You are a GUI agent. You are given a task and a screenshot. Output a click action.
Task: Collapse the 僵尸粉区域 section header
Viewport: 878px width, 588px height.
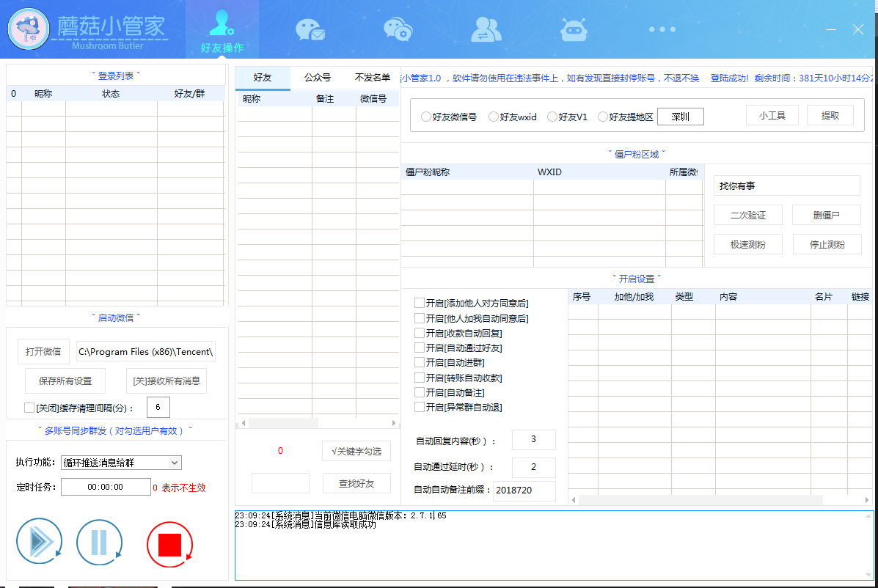click(636, 154)
